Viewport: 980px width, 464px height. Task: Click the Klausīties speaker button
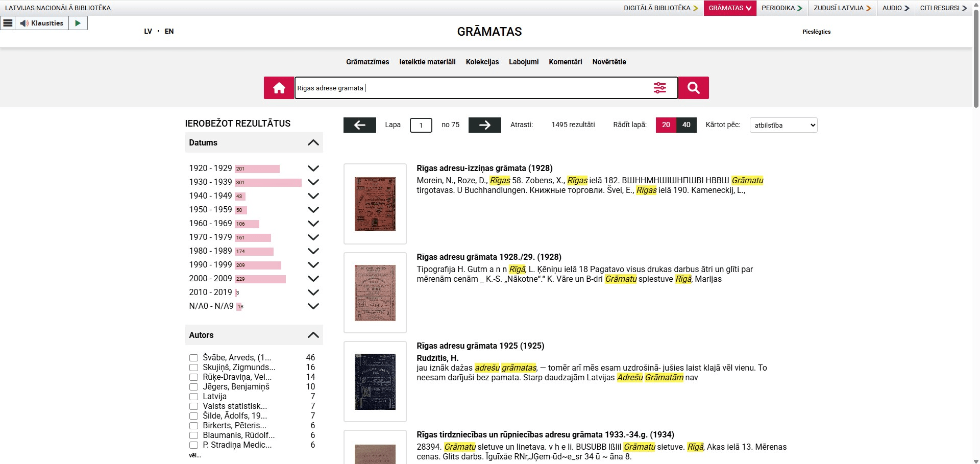point(42,23)
